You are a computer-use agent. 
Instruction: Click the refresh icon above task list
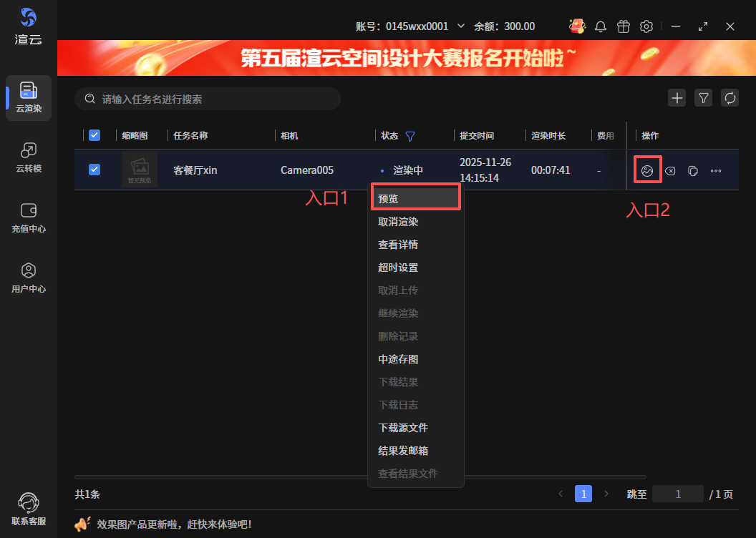click(730, 98)
